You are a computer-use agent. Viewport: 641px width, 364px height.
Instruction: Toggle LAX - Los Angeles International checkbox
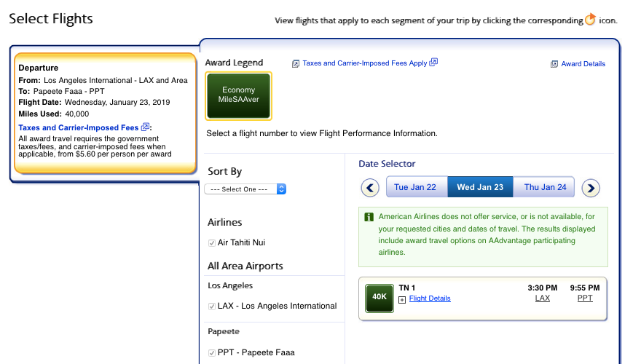(x=212, y=306)
